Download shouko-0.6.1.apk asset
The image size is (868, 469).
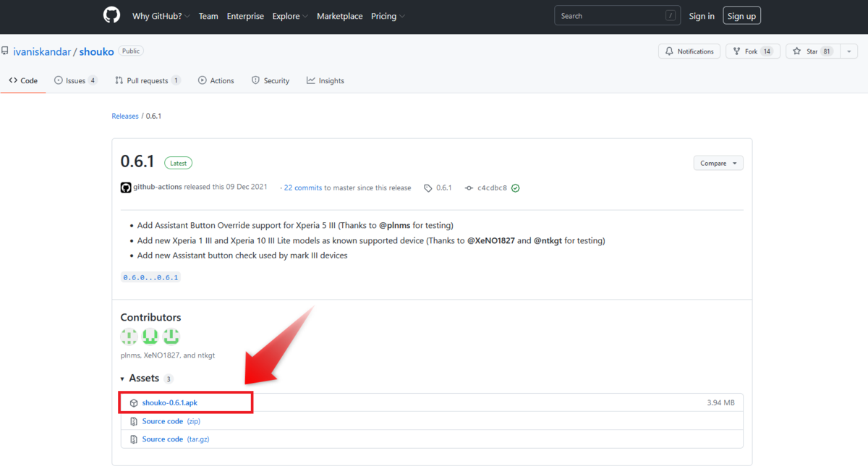tap(170, 402)
